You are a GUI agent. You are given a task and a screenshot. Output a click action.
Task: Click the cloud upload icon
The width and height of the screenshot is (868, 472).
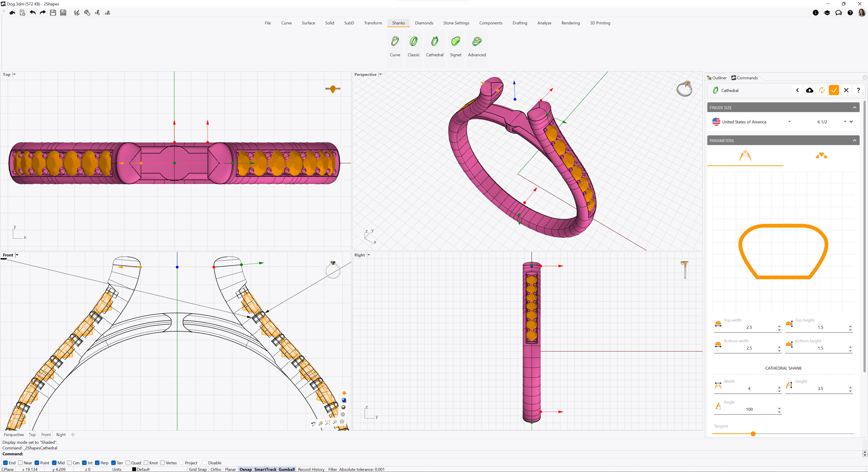click(x=809, y=90)
